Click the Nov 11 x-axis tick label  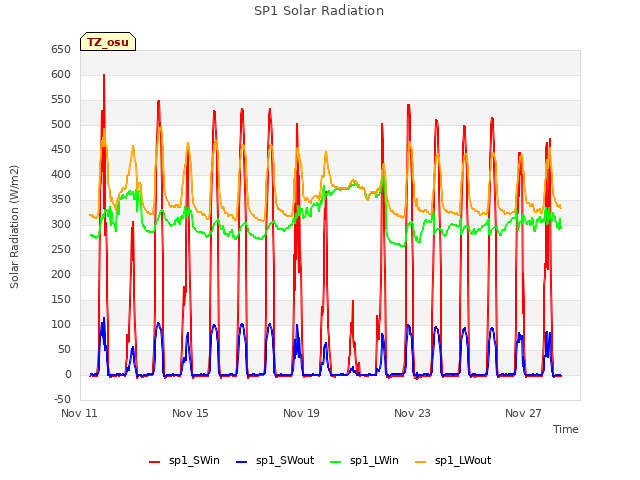coord(79,413)
